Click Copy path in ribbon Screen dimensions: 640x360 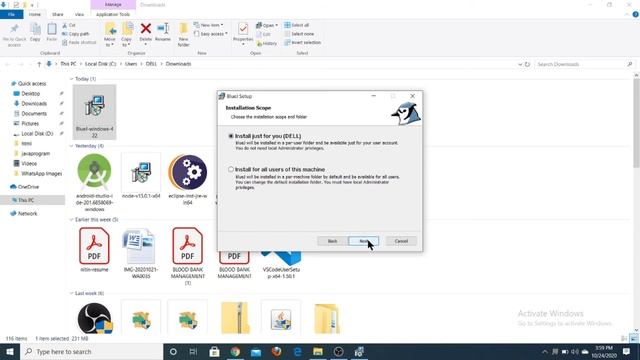click(76, 34)
